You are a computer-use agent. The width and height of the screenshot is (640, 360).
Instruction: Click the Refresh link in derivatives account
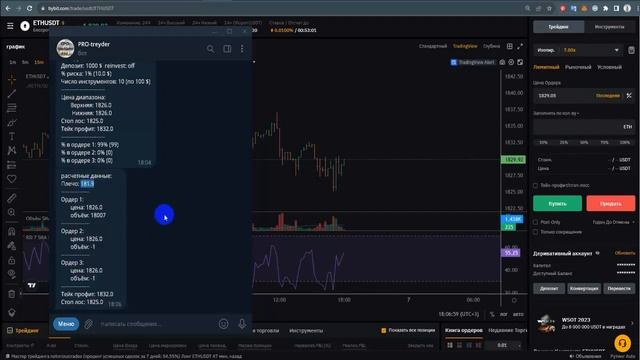click(x=624, y=253)
